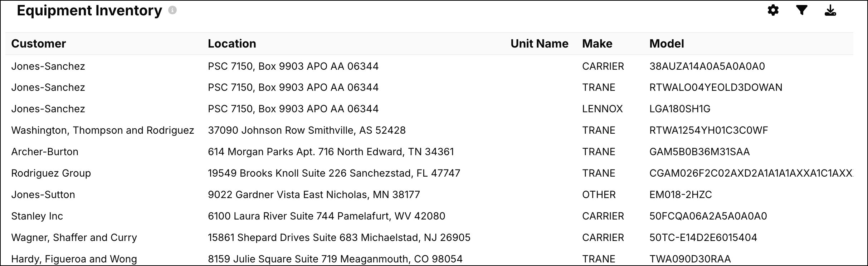Click the Model column header
Viewport: 868px width, 266px height.
pos(667,44)
